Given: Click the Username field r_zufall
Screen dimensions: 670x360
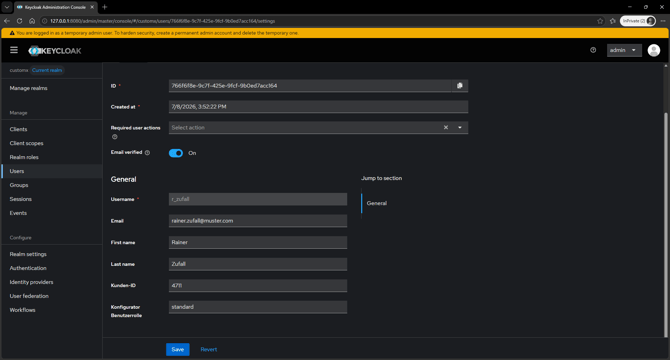Looking at the screenshot, I should [x=258, y=199].
